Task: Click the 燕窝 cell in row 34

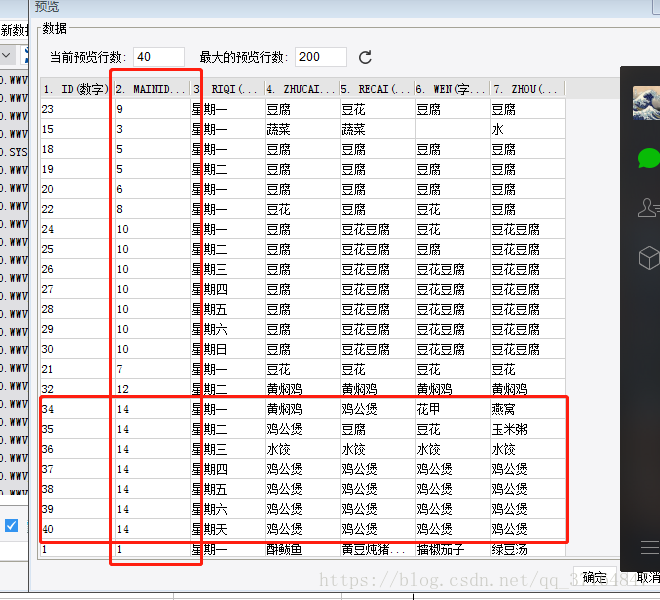Action: 527,409
